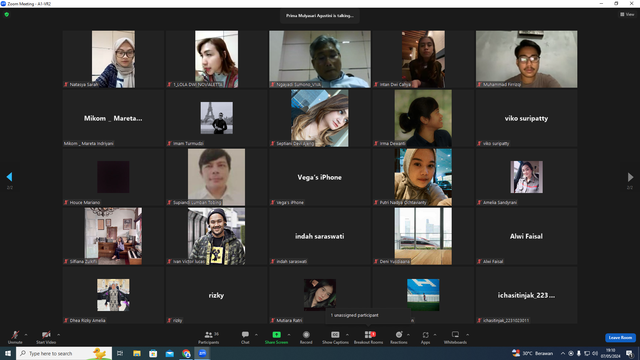Start video with the camera button
This screenshot has height=360, width=640.
coord(46,337)
